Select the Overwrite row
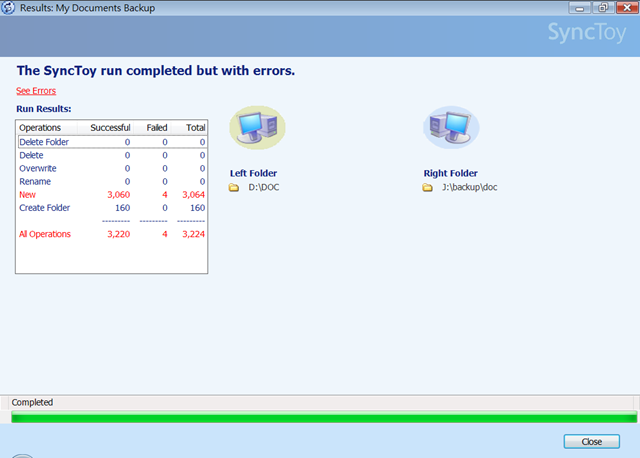Viewport: 640px width, 458px height. (x=112, y=168)
